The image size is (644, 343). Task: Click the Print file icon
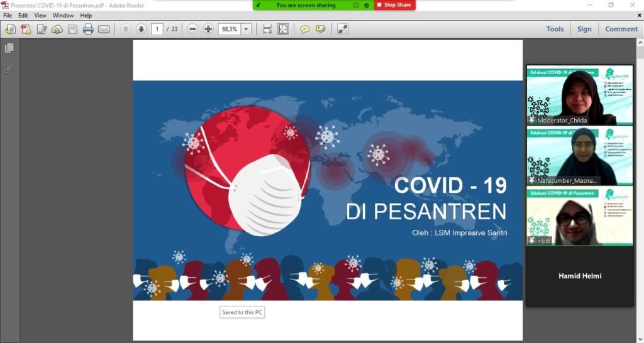pyautogui.click(x=88, y=29)
